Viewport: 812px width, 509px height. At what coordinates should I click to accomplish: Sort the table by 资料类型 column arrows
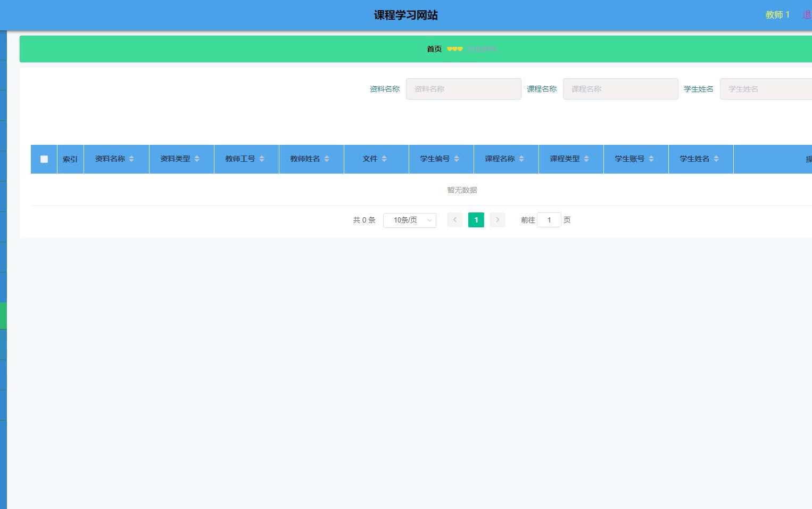coord(197,159)
